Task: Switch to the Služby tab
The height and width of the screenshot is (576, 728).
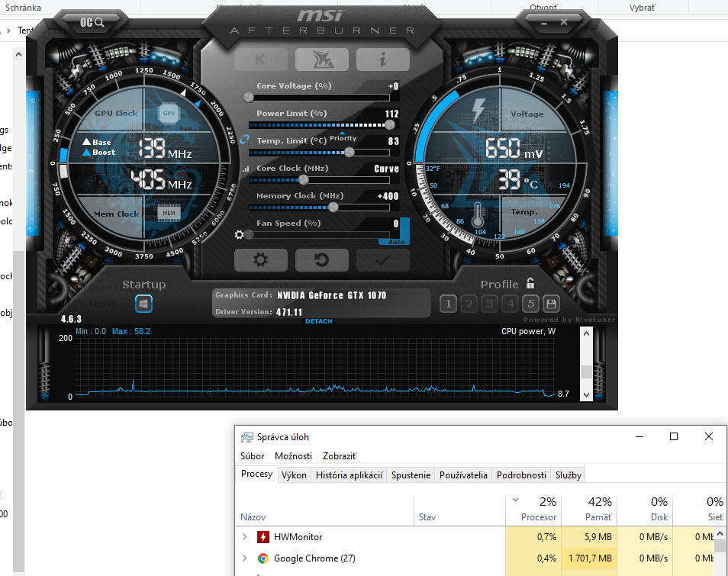Action: (x=569, y=475)
